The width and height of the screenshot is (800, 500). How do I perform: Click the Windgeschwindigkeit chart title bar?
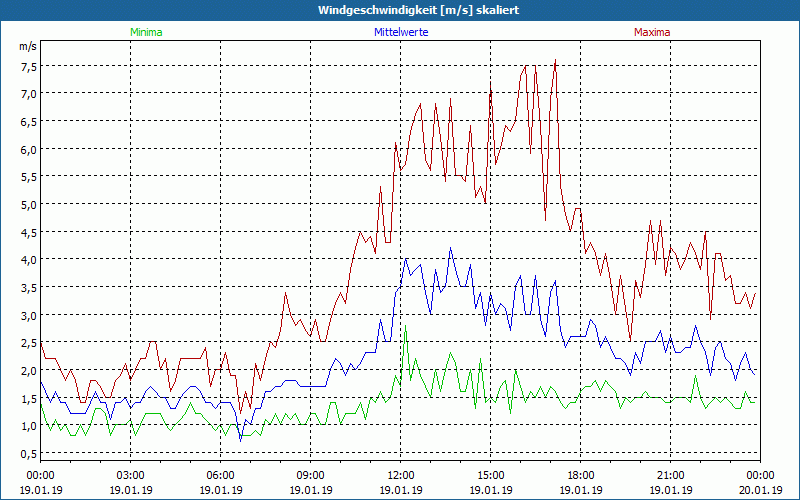(400, 10)
